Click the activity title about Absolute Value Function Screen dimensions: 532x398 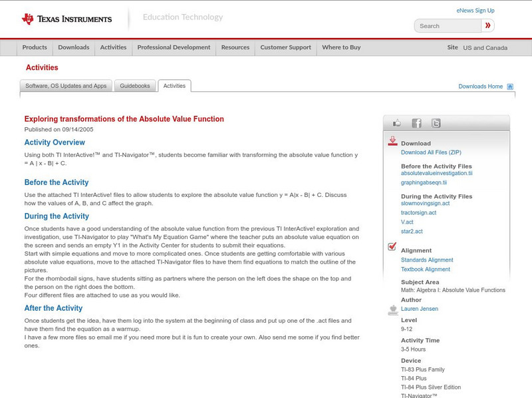pos(124,119)
